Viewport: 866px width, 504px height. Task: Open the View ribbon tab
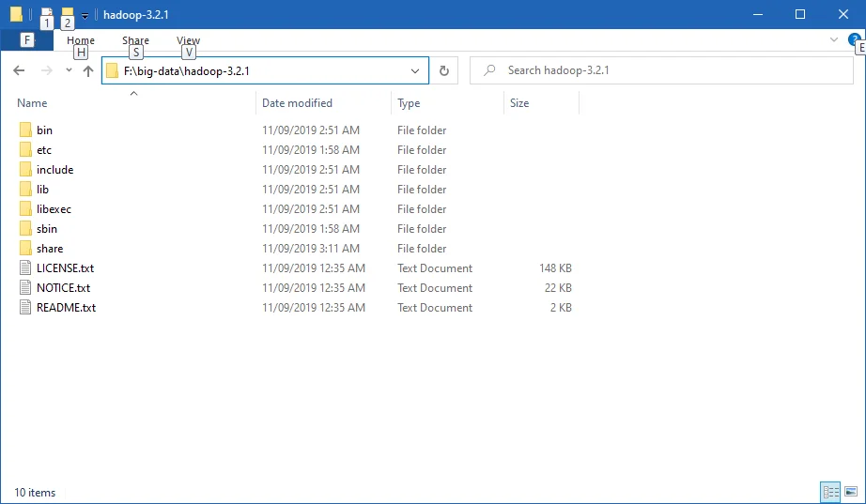click(188, 40)
